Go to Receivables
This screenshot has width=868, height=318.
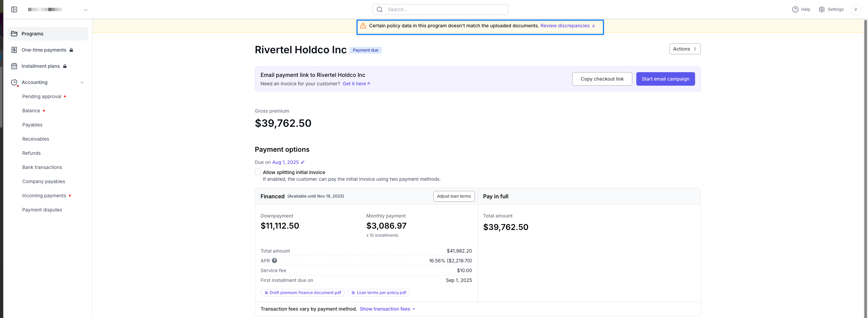(36, 139)
